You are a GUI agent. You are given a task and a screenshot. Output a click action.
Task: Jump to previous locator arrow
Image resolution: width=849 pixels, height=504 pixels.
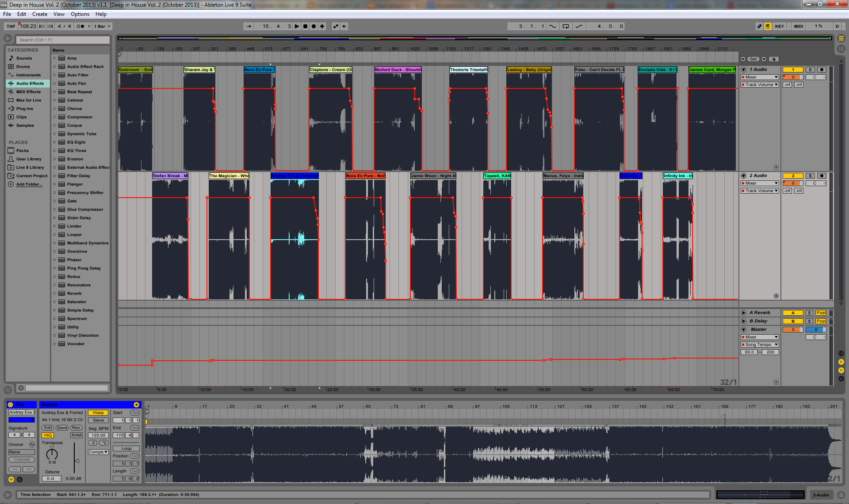pyautogui.click(x=743, y=59)
